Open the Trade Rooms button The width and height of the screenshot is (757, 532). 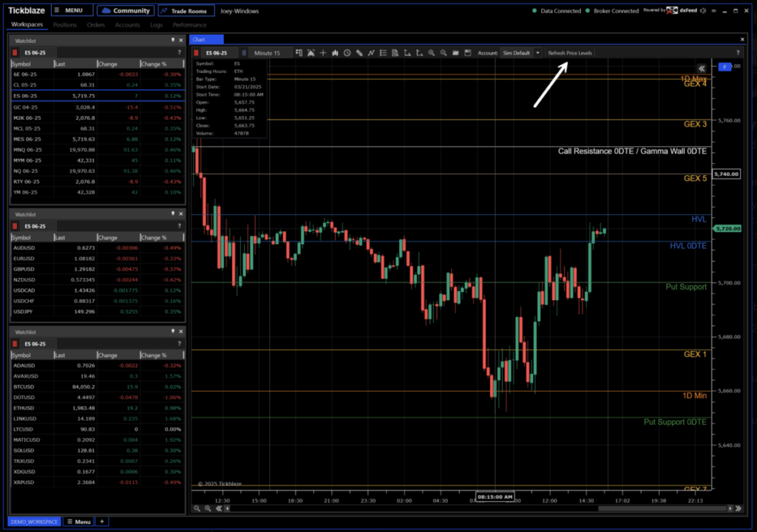[x=186, y=11]
